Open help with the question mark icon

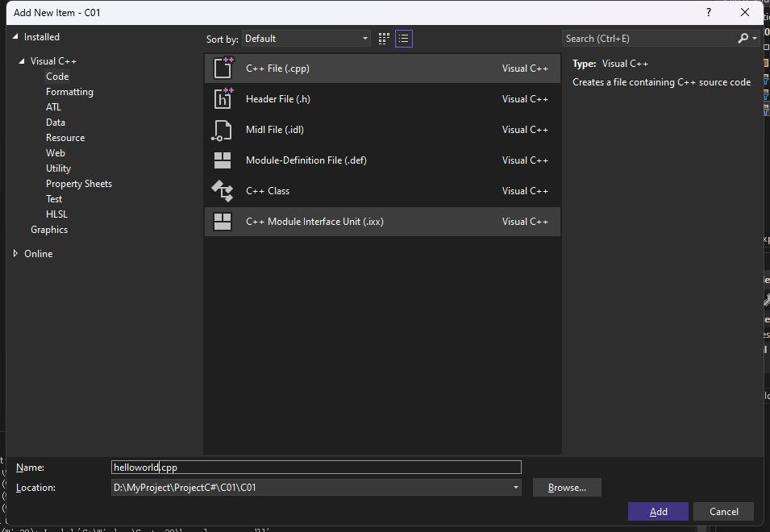click(709, 12)
